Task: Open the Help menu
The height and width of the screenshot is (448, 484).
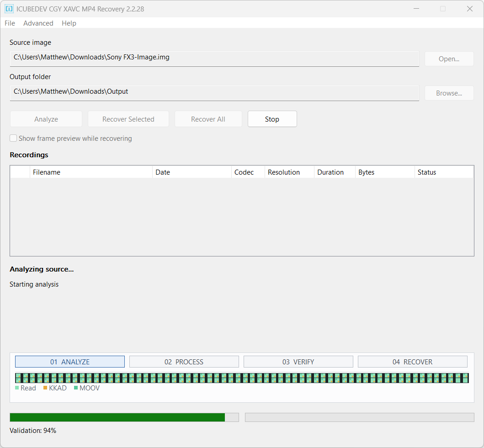Action: [x=69, y=23]
